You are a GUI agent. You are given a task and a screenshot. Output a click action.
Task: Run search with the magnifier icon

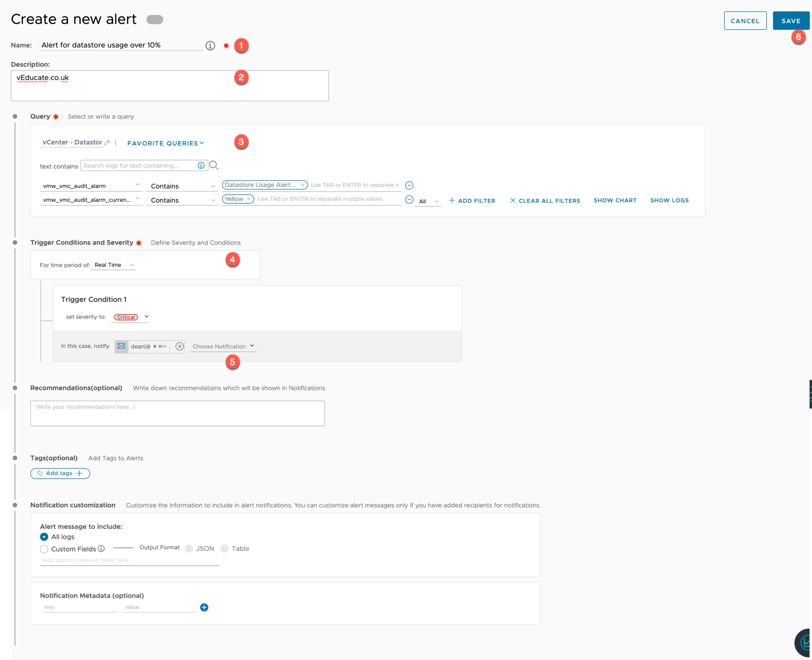pyautogui.click(x=214, y=165)
